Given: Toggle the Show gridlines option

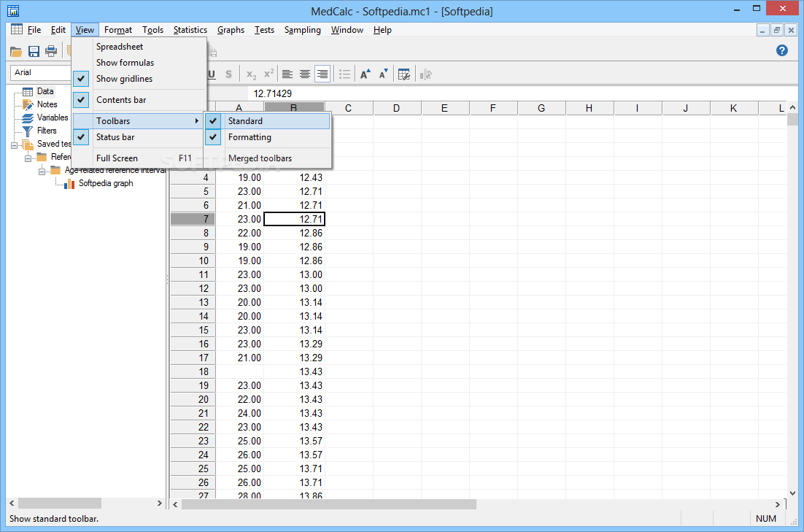Looking at the screenshot, I should click(x=139, y=79).
